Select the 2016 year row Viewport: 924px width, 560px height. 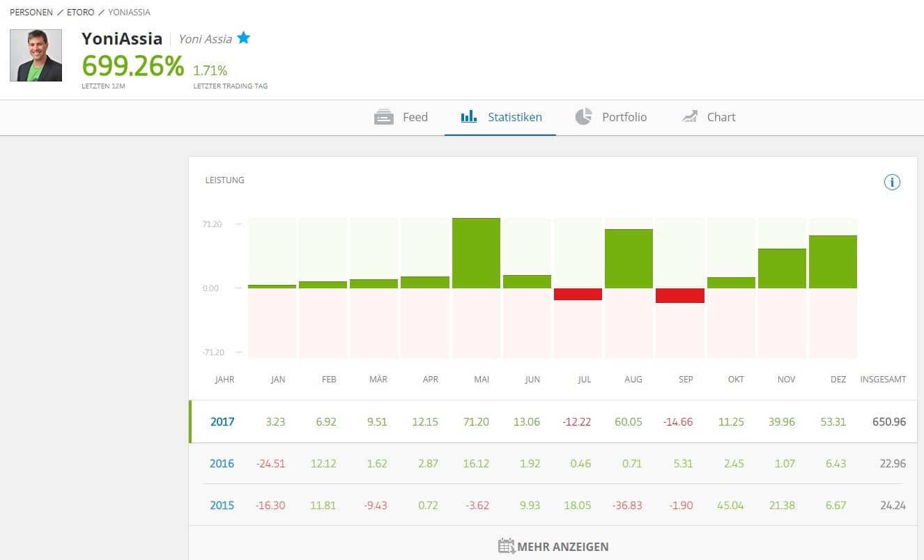[x=222, y=463]
